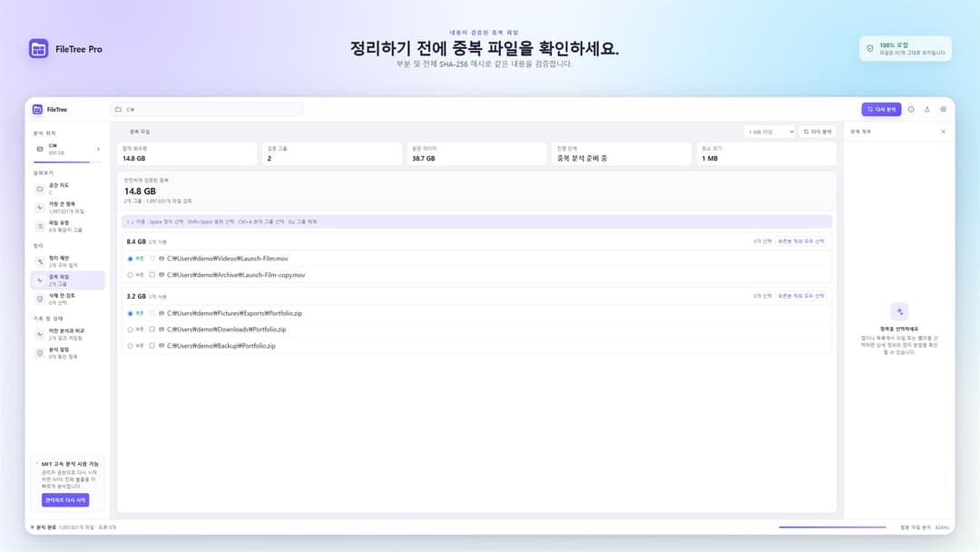
Task: Click the file icon beside Exports\Portfolio.zip
Action: 162,313
